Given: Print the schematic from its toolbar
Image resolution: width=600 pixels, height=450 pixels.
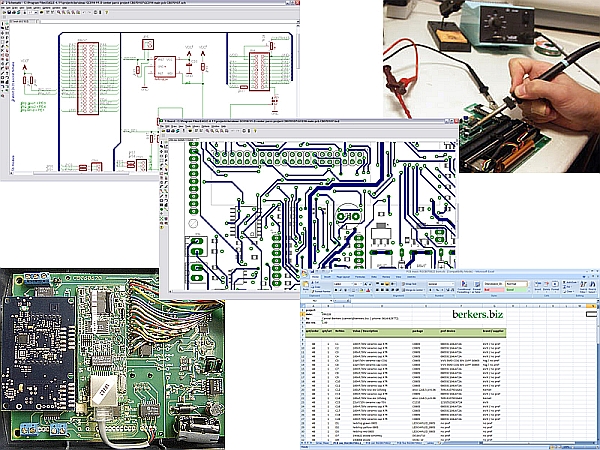Looking at the screenshot, I should click(14, 12).
